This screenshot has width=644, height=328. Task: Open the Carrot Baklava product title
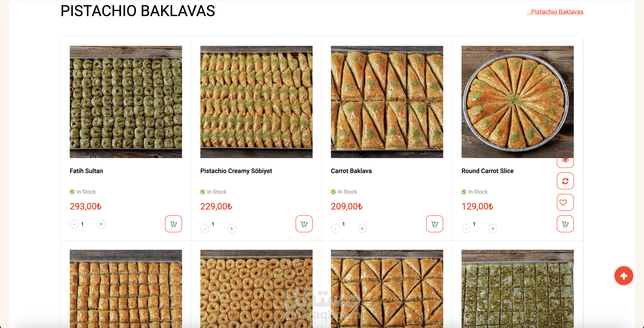351,171
